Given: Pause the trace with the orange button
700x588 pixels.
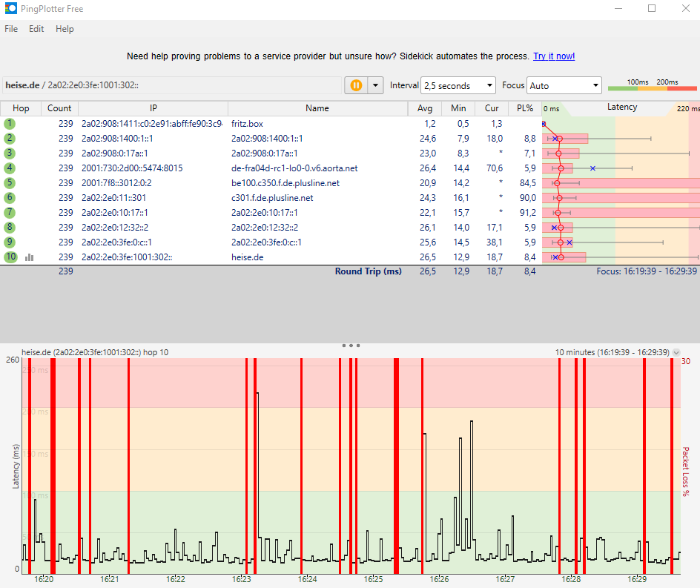Looking at the screenshot, I should [x=356, y=85].
